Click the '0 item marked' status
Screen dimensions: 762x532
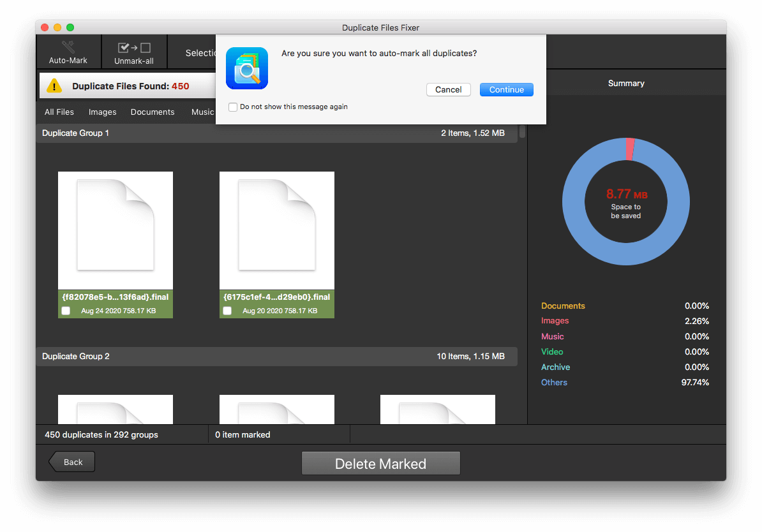click(x=243, y=435)
